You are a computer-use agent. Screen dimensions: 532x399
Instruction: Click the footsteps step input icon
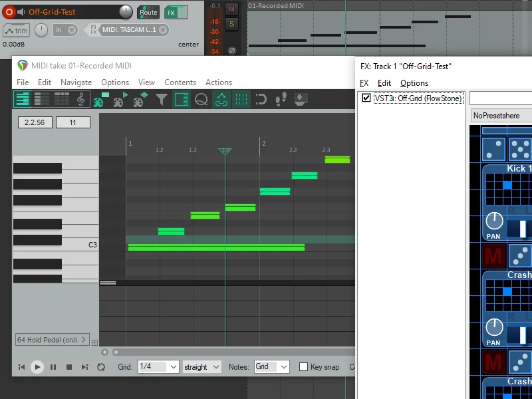click(x=281, y=100)
